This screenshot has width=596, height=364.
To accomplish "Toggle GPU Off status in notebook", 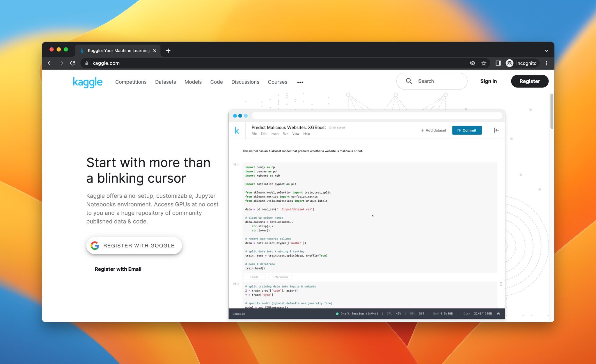I will click(421, 313).
